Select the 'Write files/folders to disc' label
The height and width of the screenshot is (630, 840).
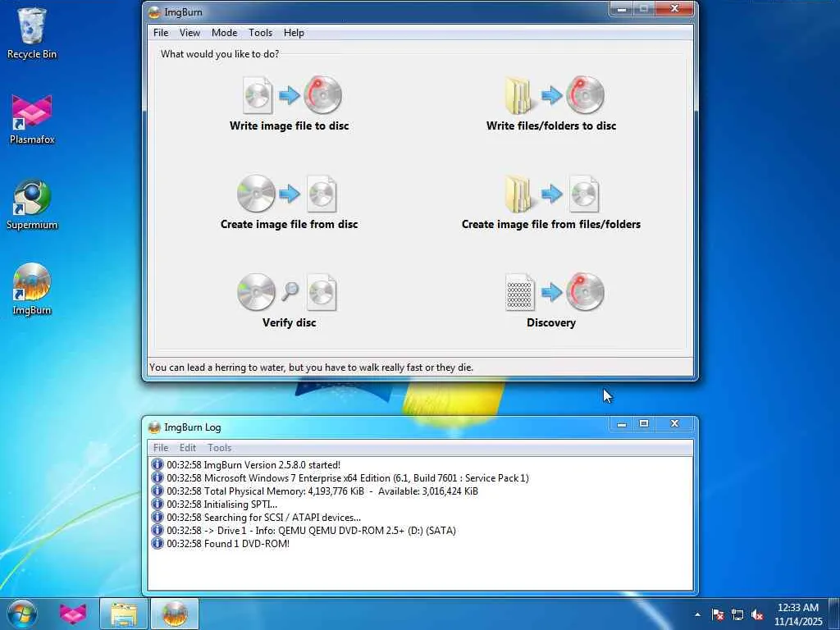point(551,126)
